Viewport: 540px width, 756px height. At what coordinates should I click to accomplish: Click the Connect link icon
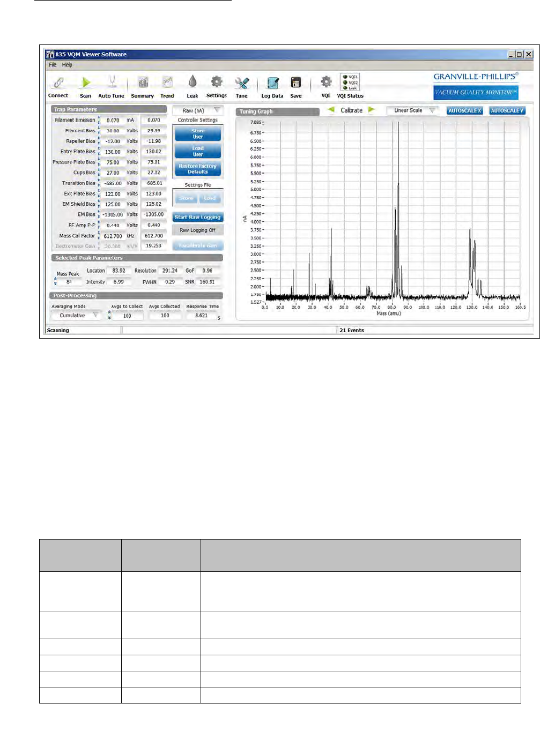tap(58, 83)
